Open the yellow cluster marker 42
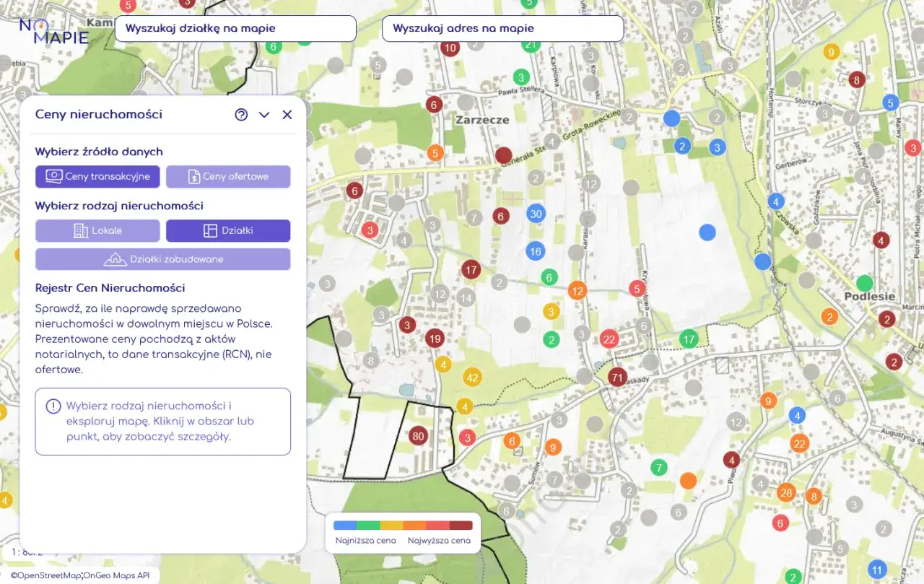The height and width of the screenshot is (584, 924). click(472, 377)
